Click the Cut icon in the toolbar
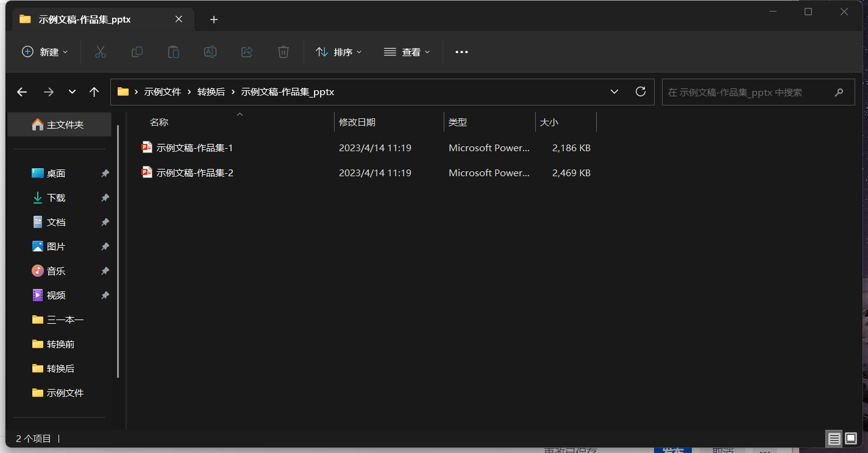This screenshot has width=868, height=453. pyautogui.click(x=100, y=52)
